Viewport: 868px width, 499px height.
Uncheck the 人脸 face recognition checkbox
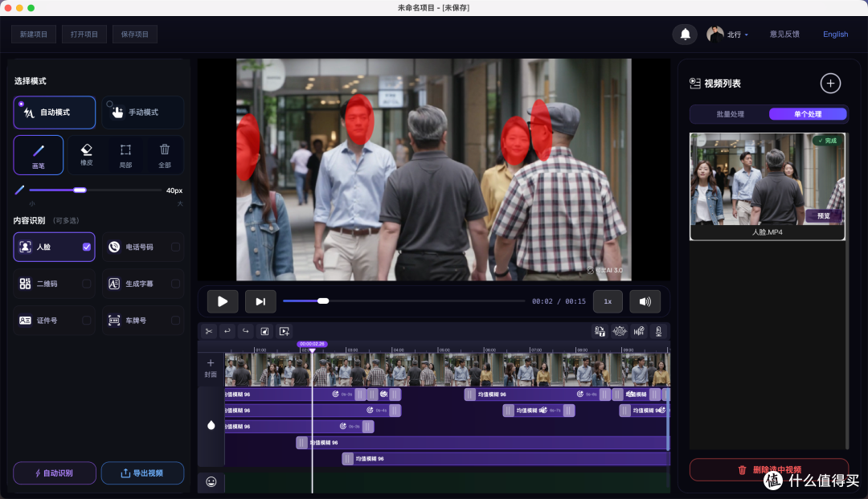coord(86,247)
